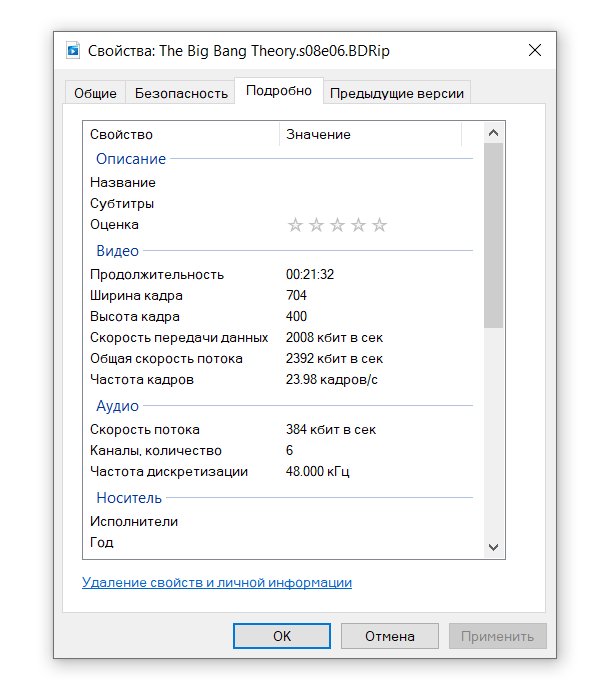This screenshot has height=699, width=615.
Task: Select the Подробно tab
Action: pos(279,90)
